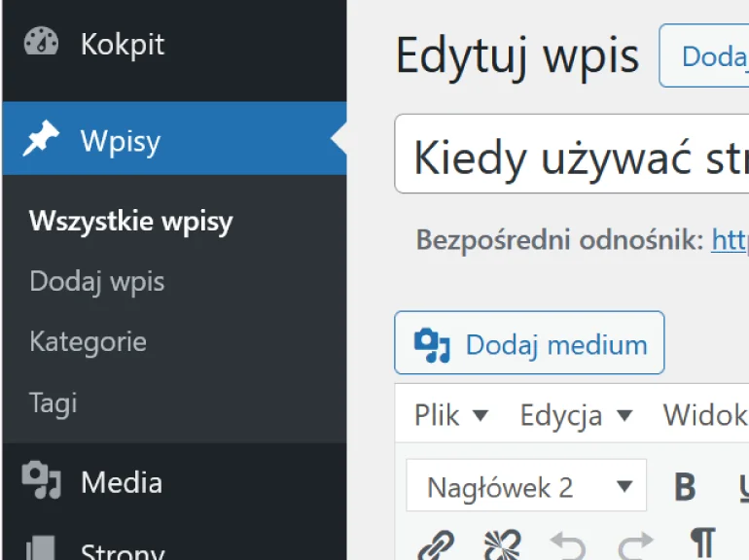
Task: Open the Widok menu
Action: click(x=705, y=414)
